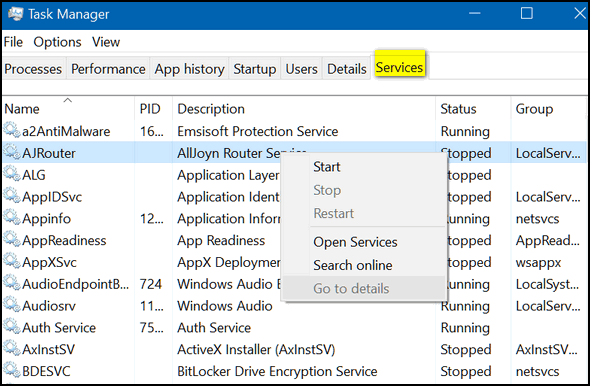Switch to the Users tab
The image size is (590, 386).
(301, 69)
